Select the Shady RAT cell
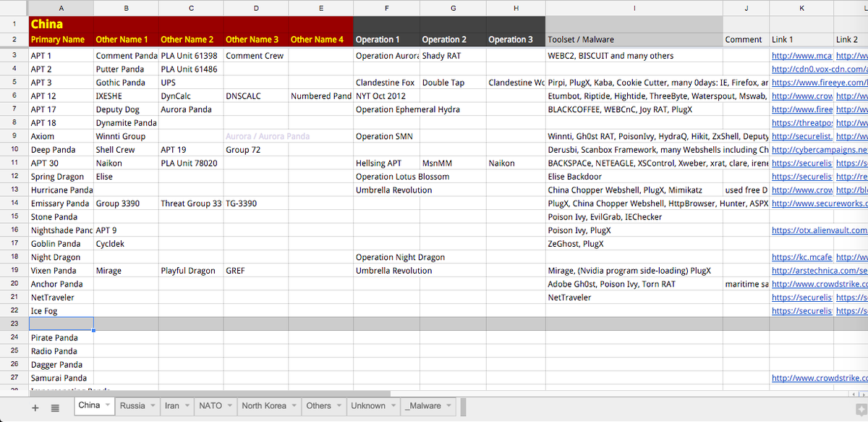 pos(453,56)
